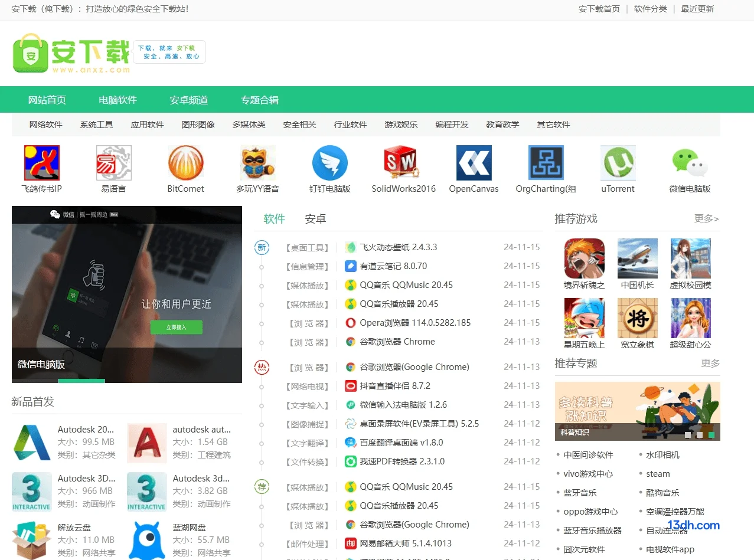The width and height of the screenshot is (754, 560).
Task: Select the 游戏娱乐 category
Action: (402, 125)
